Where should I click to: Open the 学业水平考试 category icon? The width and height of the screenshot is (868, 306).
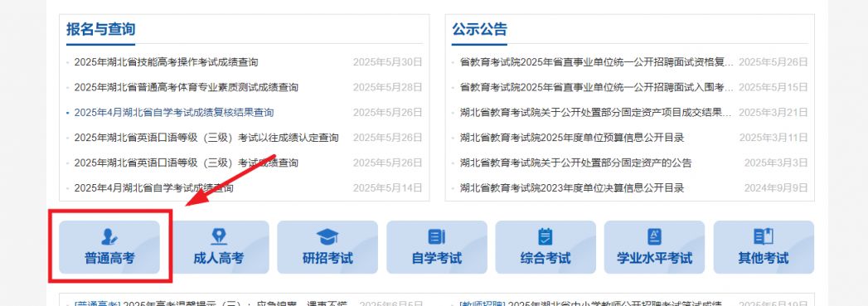tap(654, 237)
